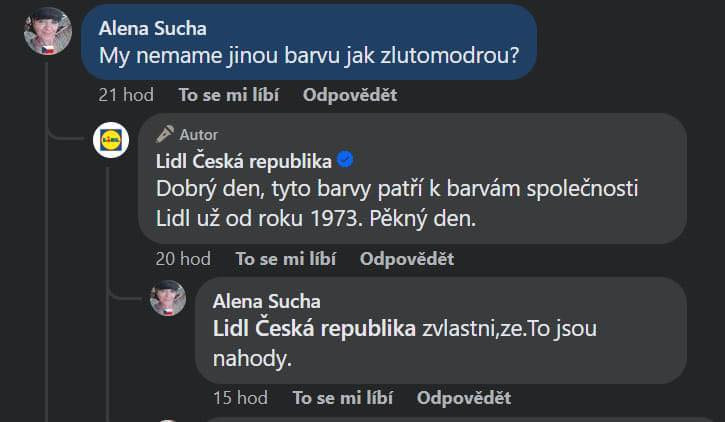
Task: Open Lidl Česká republika author name link
Action: point(244,161)
